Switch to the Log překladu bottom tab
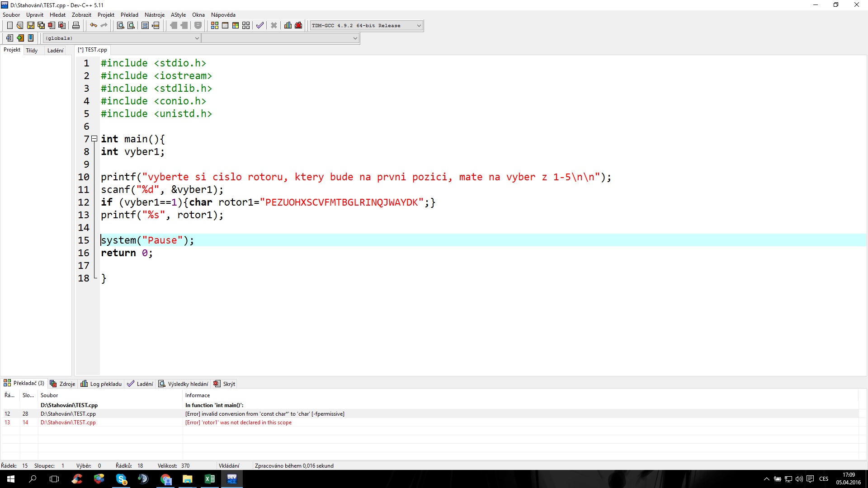This screenshot has width=868, height=488. (x=101, y=384)
